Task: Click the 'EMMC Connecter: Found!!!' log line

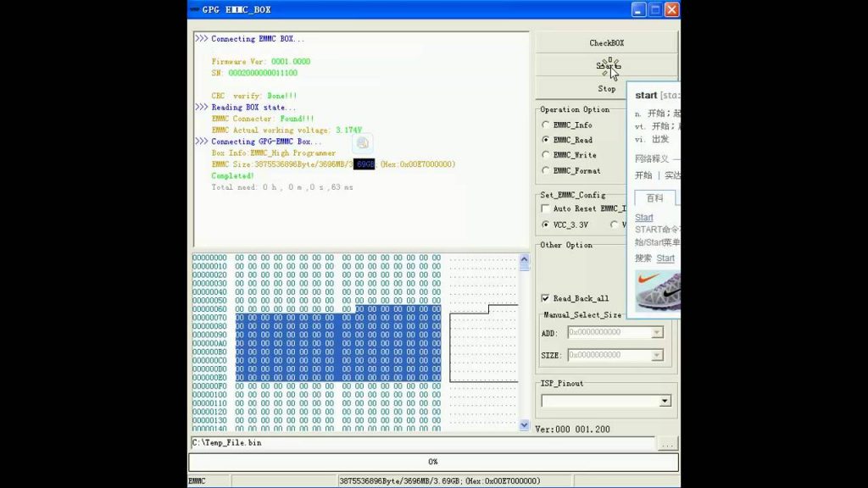Action: coord(263,119)
